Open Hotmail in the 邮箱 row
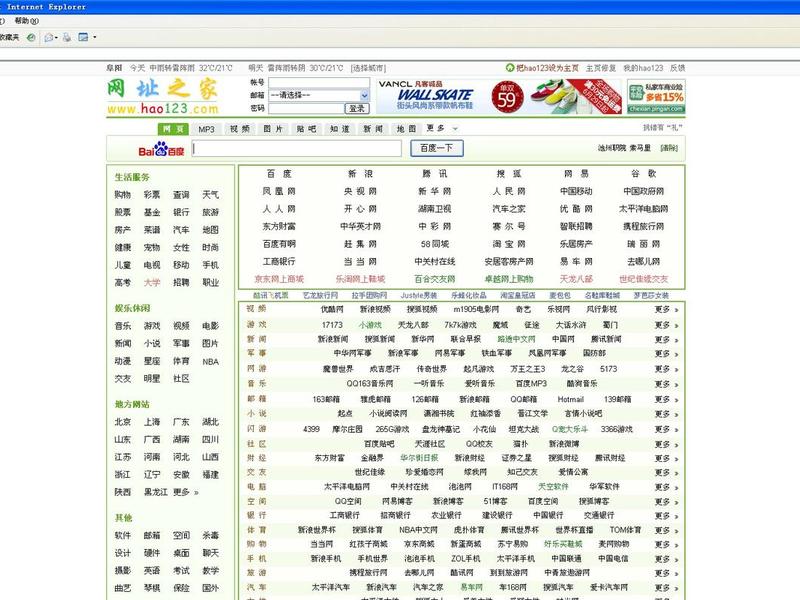 click(570, 399)
